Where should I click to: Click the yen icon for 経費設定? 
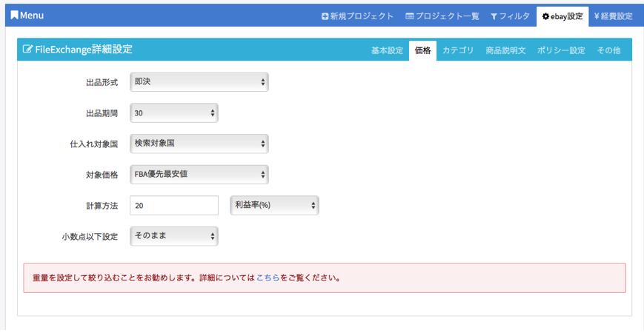coord(597,16)
